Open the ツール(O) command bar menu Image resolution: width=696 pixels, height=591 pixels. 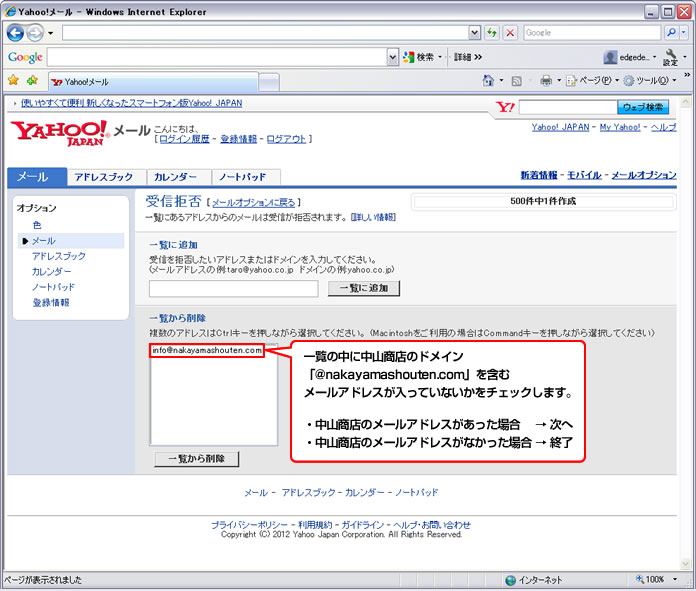[649, 80]
